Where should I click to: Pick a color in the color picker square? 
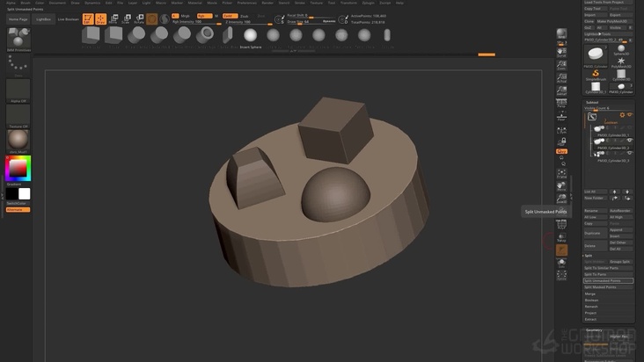click(18, 168)
